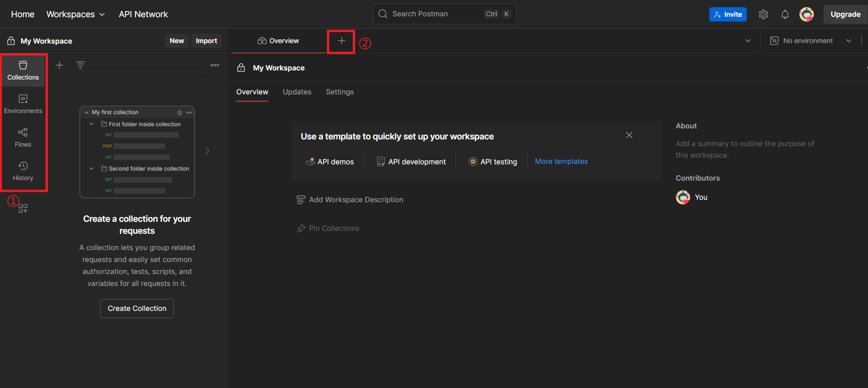The width and height of the screenshot is (868, 388).
Task: Open the collections three-dot options menu
Action: coord(215,65)
